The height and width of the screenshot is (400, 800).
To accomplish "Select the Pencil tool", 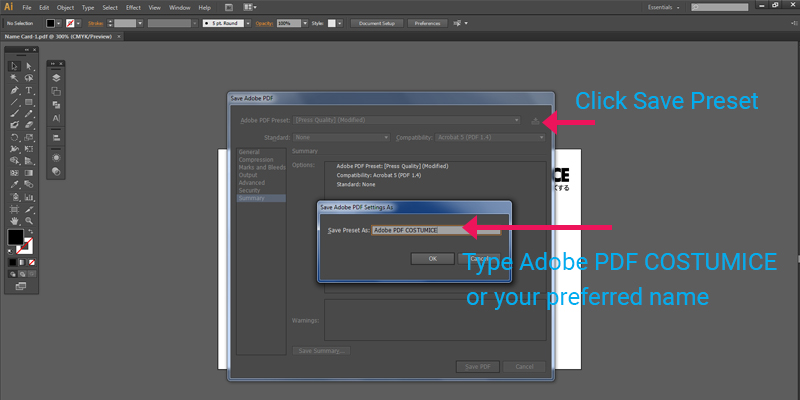I will pyautogui.click(x=29, y=113).
